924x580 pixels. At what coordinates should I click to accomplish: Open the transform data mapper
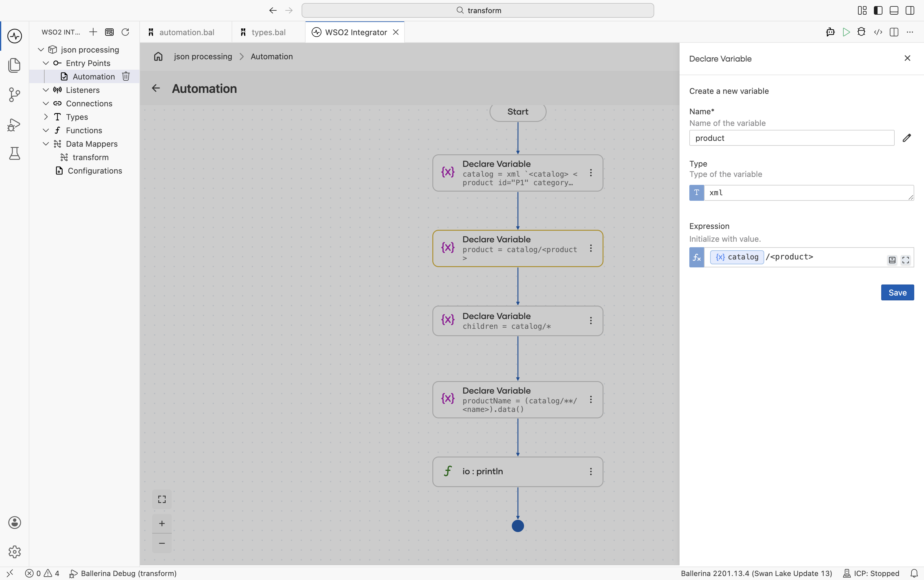90,157
